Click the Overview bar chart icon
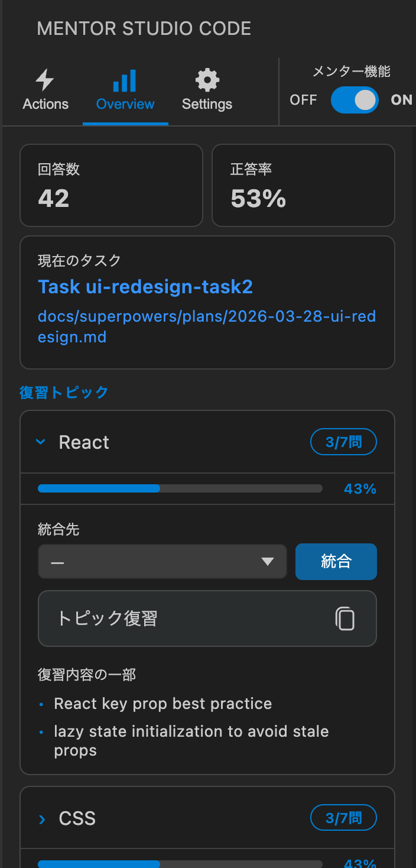 (x=125, y=80)
